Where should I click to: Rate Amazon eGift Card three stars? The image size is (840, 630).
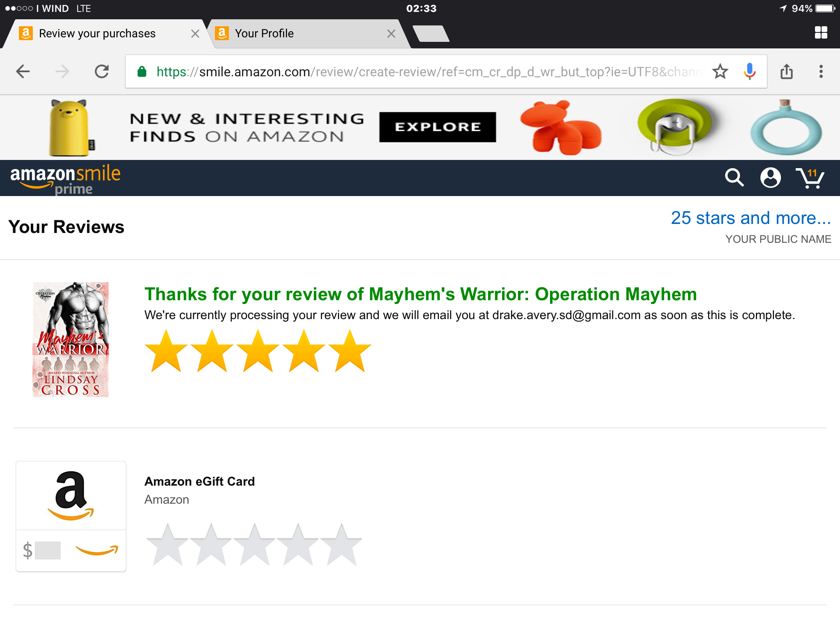(x=254, y=545)
